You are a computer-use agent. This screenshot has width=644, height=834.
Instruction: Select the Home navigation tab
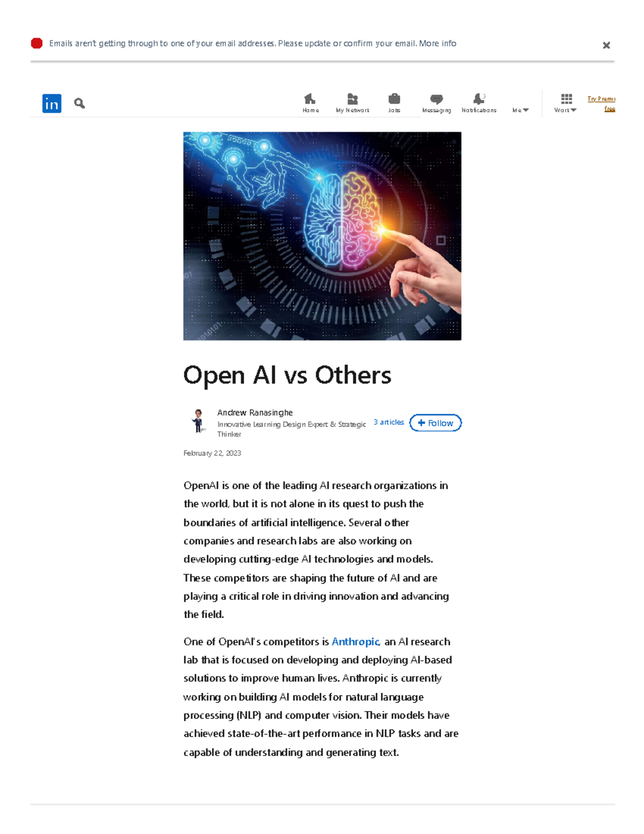(310, 102)
